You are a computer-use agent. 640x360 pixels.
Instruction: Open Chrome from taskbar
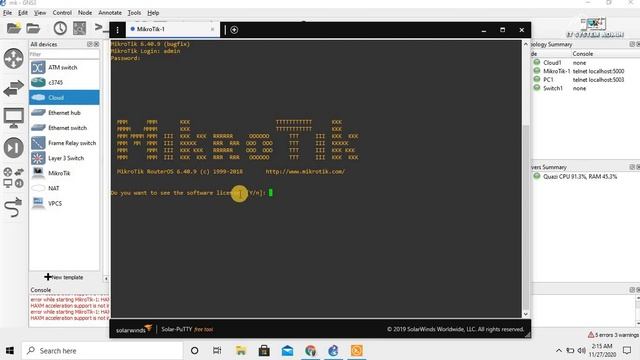click(x=311, y=351)
